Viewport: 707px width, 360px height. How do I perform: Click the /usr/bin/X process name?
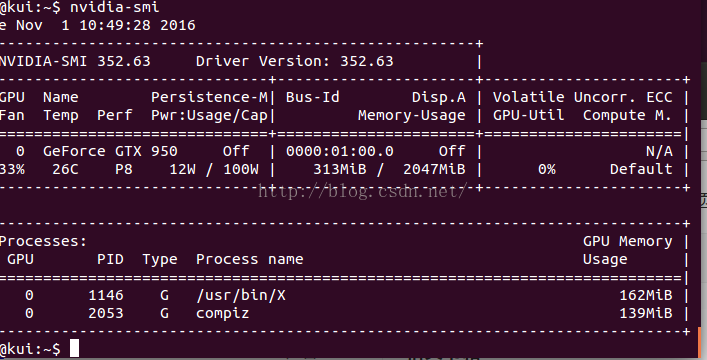click(x=241, y=295)
